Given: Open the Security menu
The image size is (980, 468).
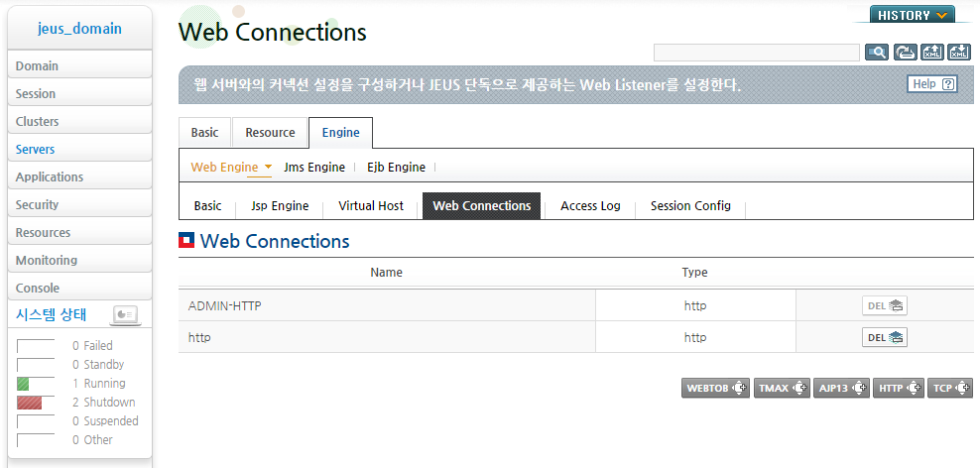Looking at the screenshot, I should (x=79, y=204).
